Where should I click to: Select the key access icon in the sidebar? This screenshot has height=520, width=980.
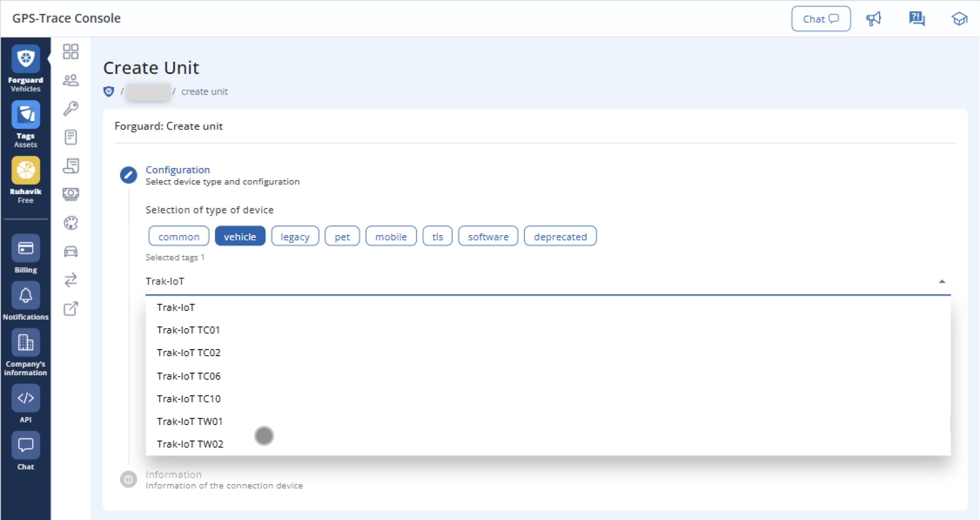click(70, 108)
